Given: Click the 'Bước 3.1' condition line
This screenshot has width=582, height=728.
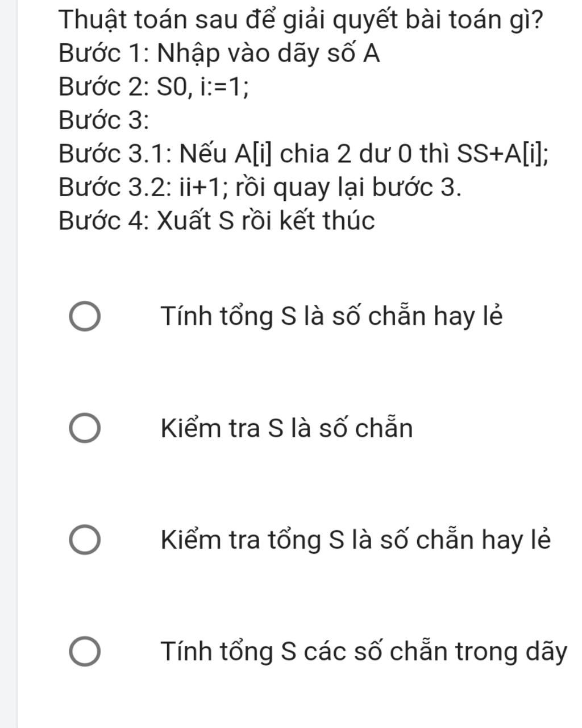Looking at the screenshot, I should (304, 154).
